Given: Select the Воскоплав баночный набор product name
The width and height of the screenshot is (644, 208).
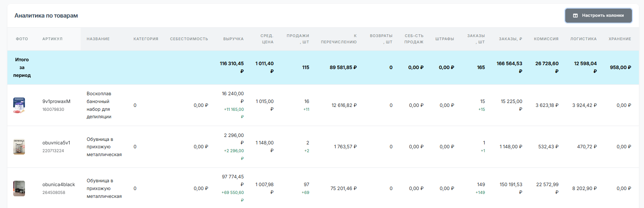Looking at the screenshot, I should point(99,105).
